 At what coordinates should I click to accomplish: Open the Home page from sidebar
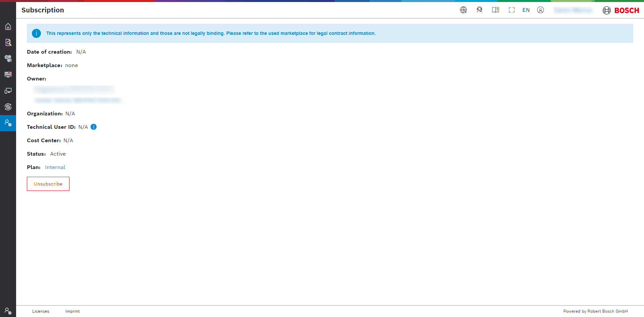pos(8,27)
